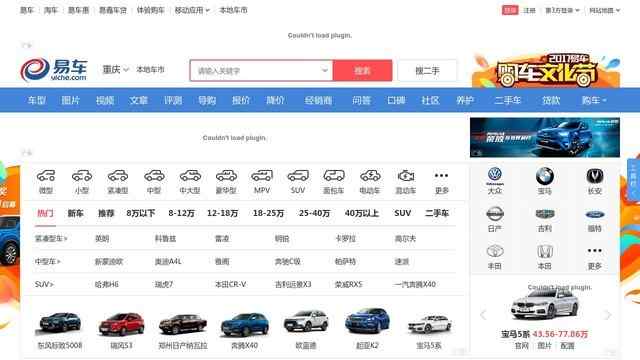The image size is (640, 360).
Task: Open 配置 link under 宝马5系
Action: (x=567, y=346)
